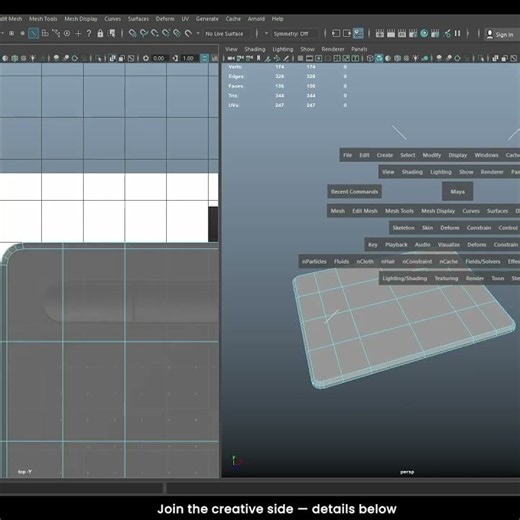Enable snap to grids magnet icon
Viewport: 520px width, 520px height.
[133, 33]
